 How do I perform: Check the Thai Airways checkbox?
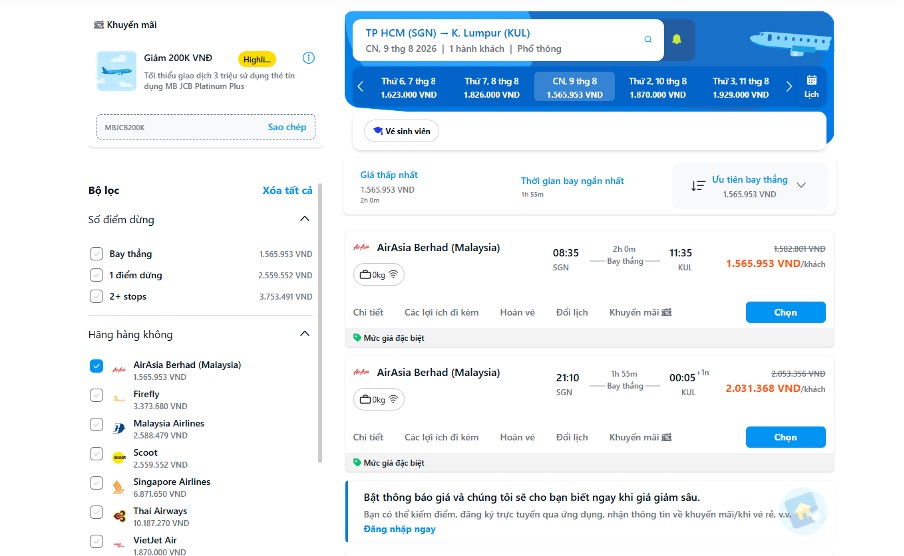click(96, 512)
